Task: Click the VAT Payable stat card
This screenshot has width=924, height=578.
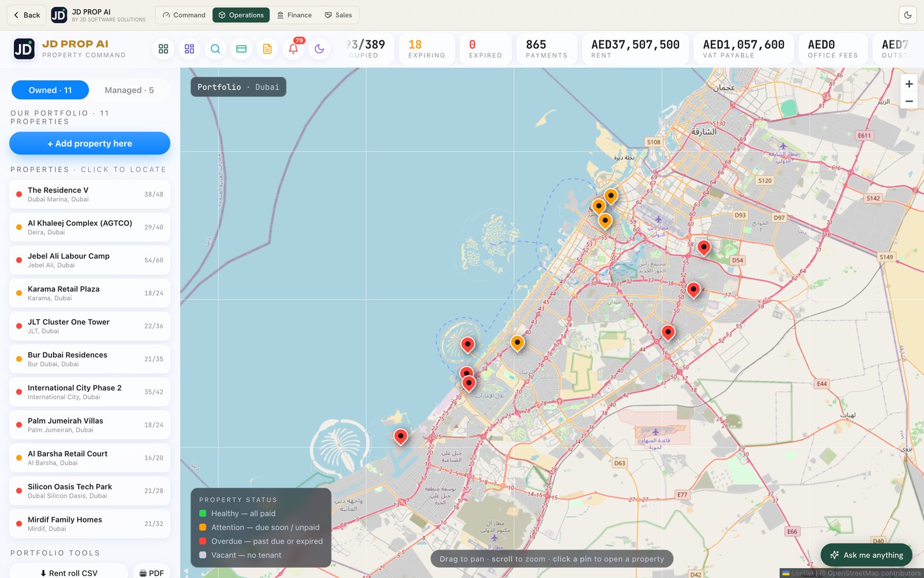Action: pyautogui.click(x=743, y=49)
